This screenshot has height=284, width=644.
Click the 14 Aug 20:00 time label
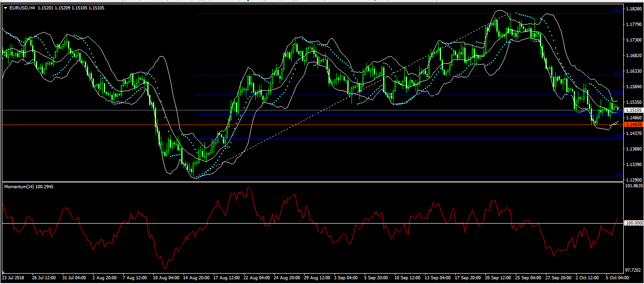tap(196, 278)
